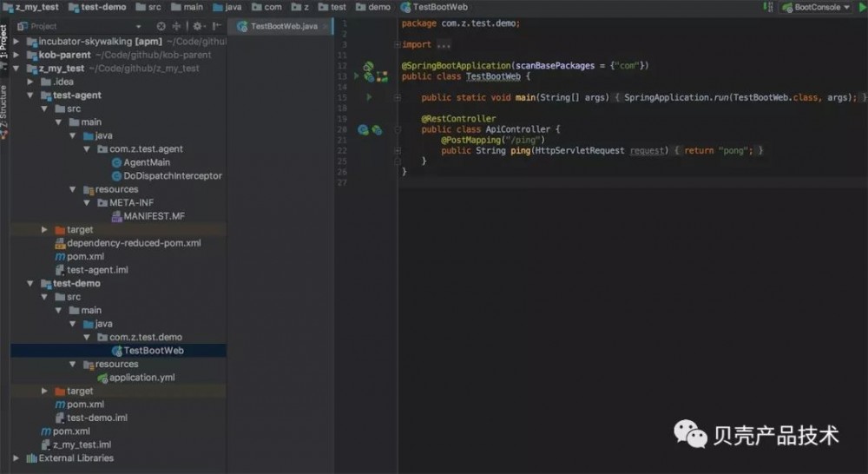Viewport: 868px width, 474px height.
Task: Click the AgentMain class icon in the tree
Action: point(117,163)
